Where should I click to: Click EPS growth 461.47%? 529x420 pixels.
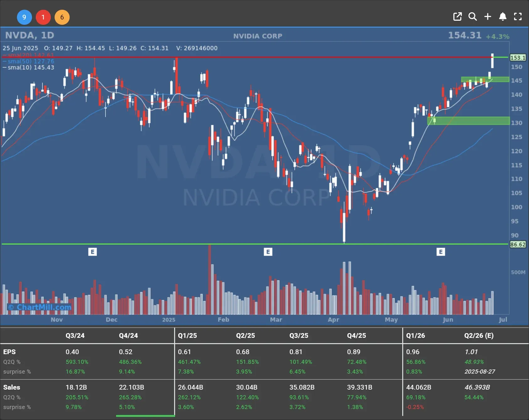[189, 362]
